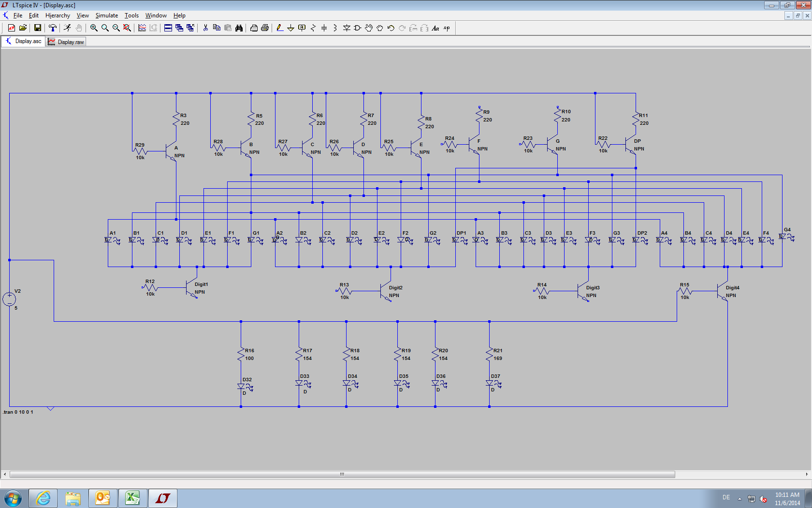
Task: Place a Diode from the toolbar
Action: click(347, 28)
